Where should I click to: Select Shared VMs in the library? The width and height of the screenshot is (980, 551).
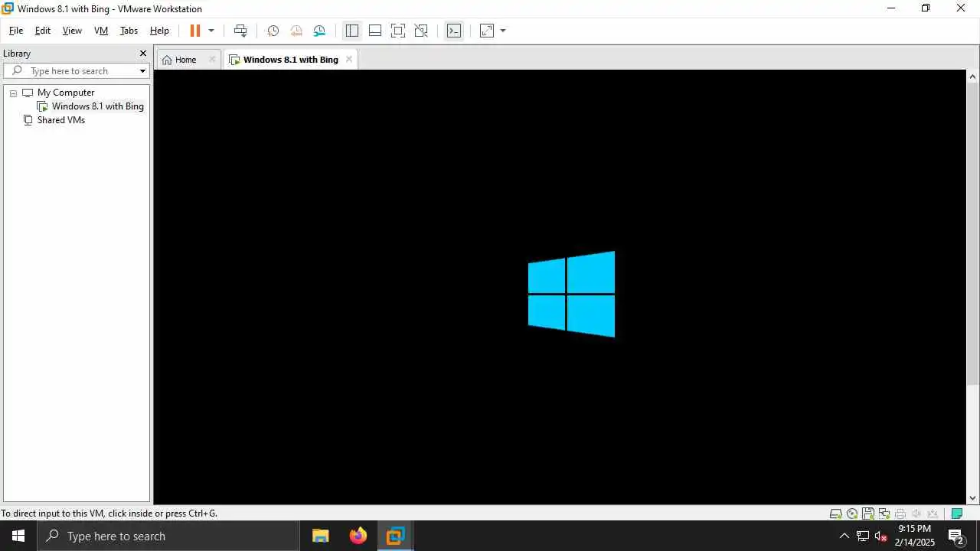61,120
